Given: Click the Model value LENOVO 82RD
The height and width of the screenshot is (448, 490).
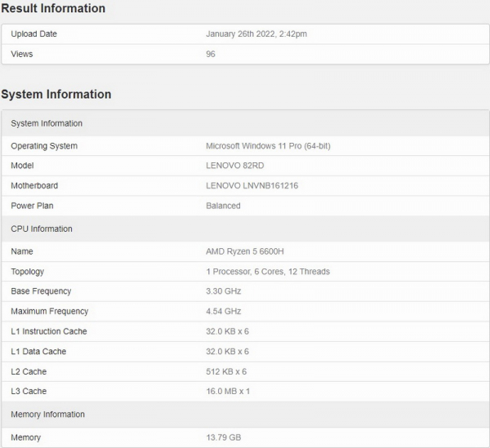Looking at the screenshot, I should (x=235, y=166).
